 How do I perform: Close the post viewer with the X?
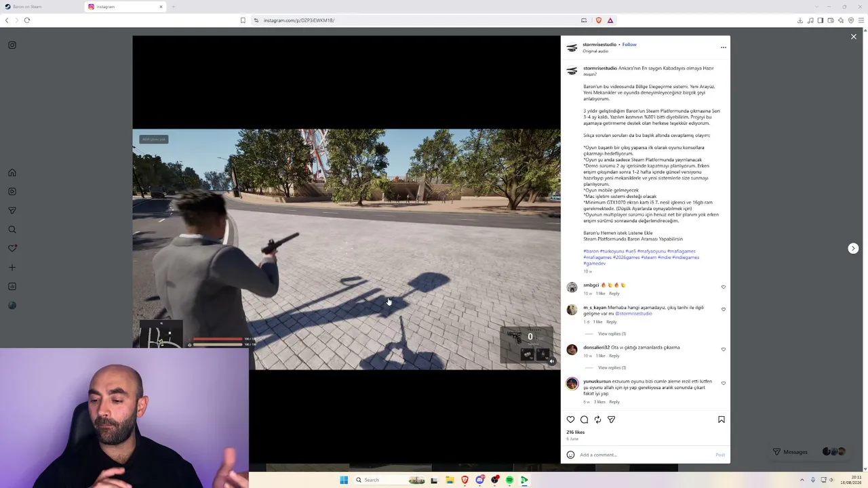[854, 37]
